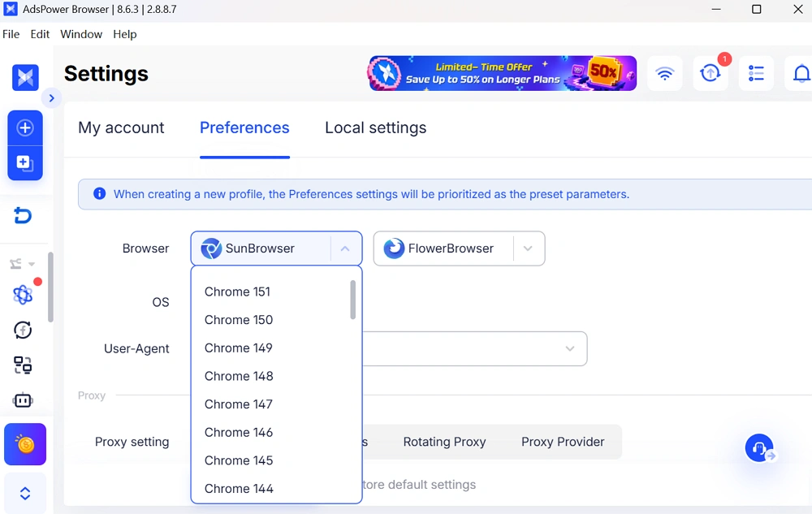This screenshot has width=812, height=514.
Task: Click the Wi-Fi network status icon
Action: [x=665, y=74]
